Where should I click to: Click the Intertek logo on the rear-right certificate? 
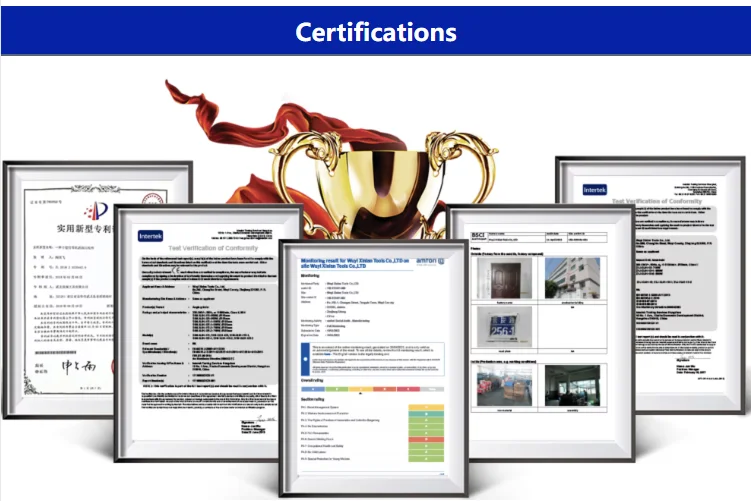tap(595, 190)
